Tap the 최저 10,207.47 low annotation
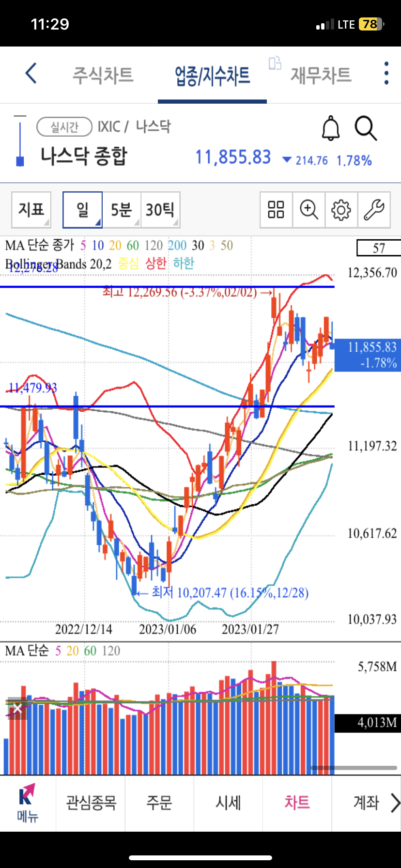This screenshot has width=401, height=868. (x=223, y=592)
